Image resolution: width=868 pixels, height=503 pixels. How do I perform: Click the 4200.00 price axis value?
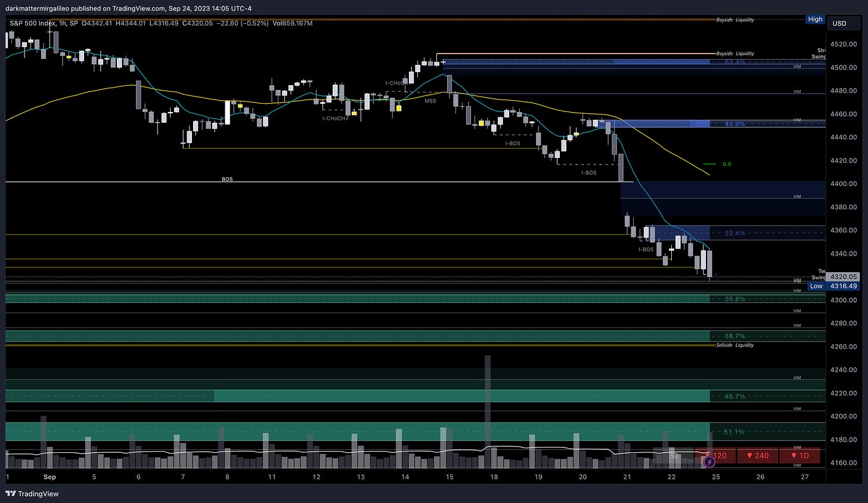[844, 416]
